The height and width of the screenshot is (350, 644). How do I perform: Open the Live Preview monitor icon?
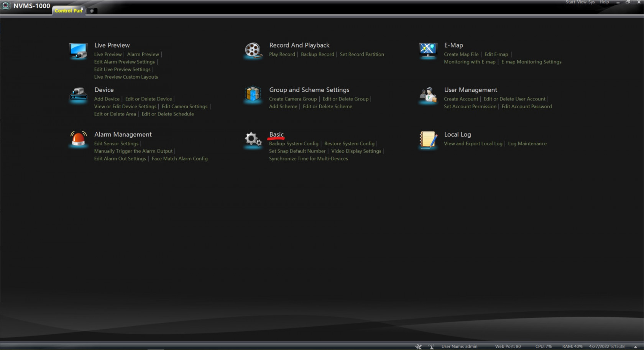coord(78,51)
